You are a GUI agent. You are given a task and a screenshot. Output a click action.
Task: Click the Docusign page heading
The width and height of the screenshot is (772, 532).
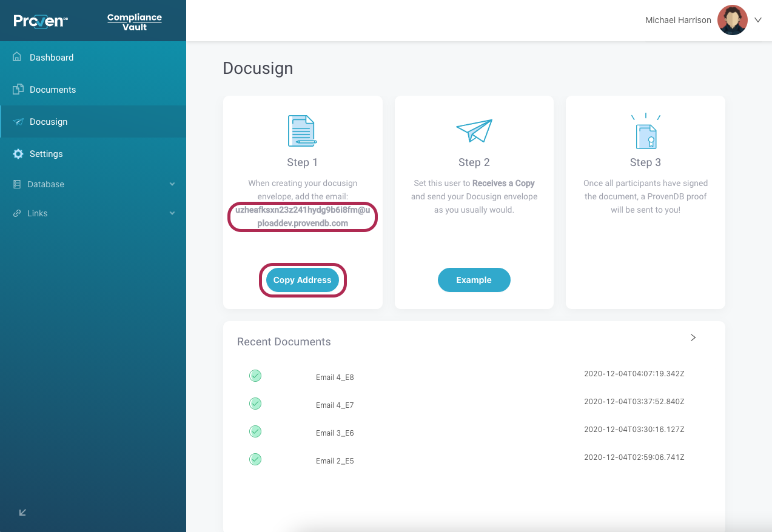(258, 68)
